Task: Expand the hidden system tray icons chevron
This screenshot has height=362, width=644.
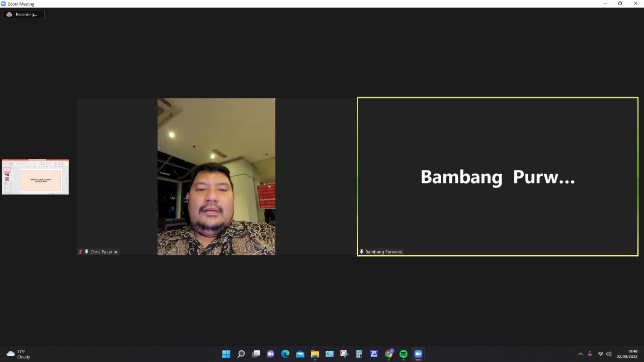Action: [580, 354]
